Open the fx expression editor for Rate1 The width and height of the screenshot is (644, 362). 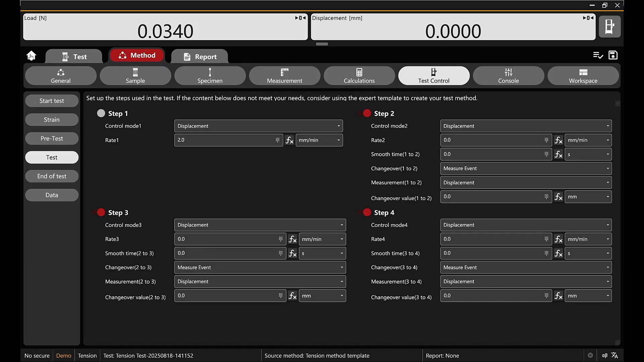tap(290, 140)
